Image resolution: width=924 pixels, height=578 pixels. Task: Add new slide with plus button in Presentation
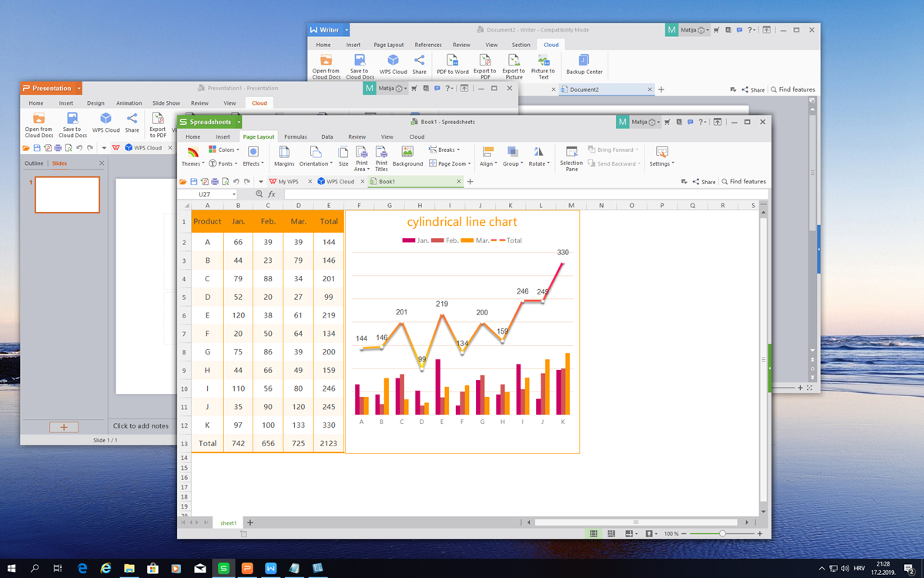pyautogui.click(x=64, y=427)
